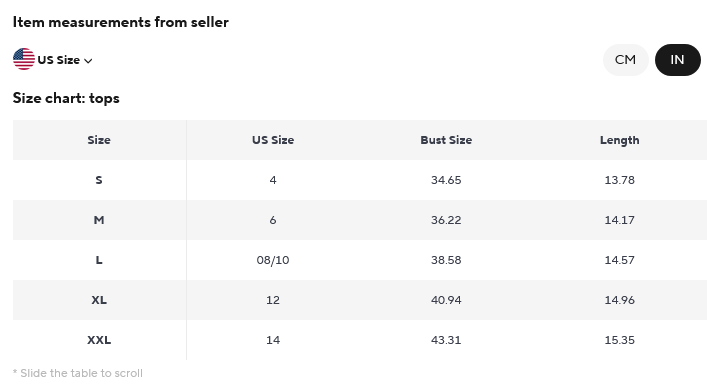
Task: Select the M size row label
Action: pyautogui.click(x=99, y=220)
